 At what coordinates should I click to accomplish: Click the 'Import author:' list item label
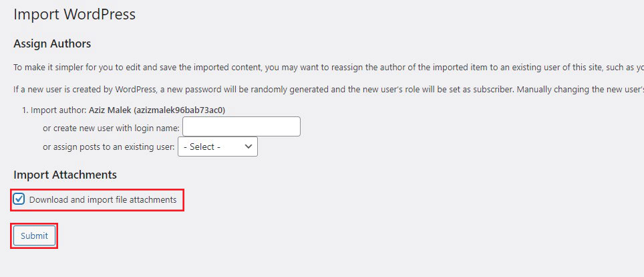click(x=59, y=110)
